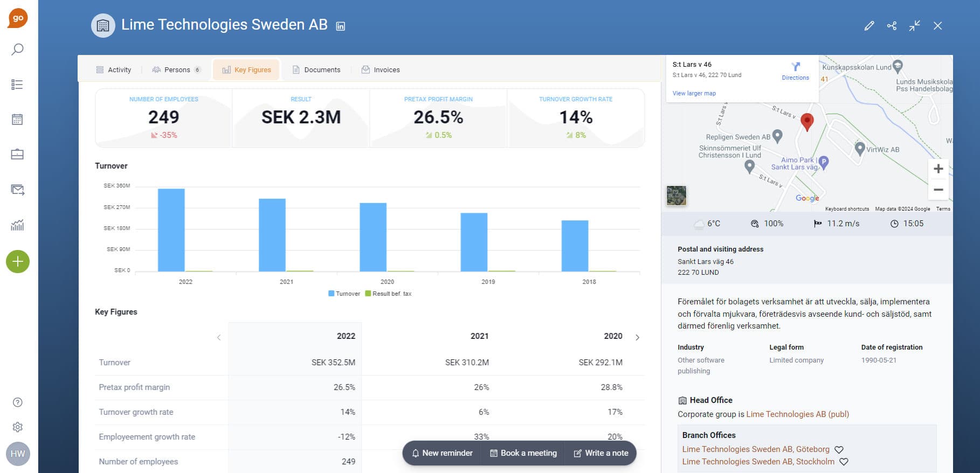Favorite the Göteborg branch office heart
980x473 pixels.
click(839, 450)
